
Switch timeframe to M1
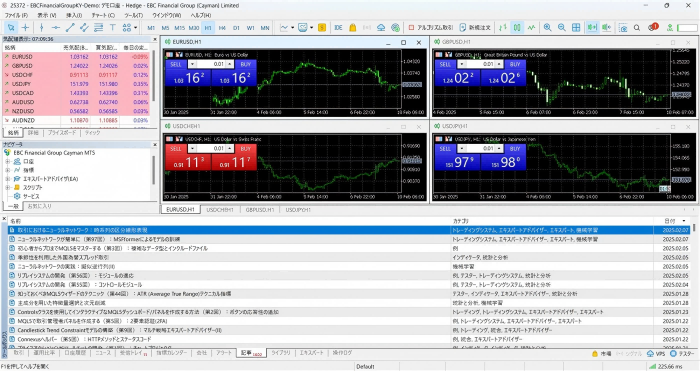coord(151,28)
